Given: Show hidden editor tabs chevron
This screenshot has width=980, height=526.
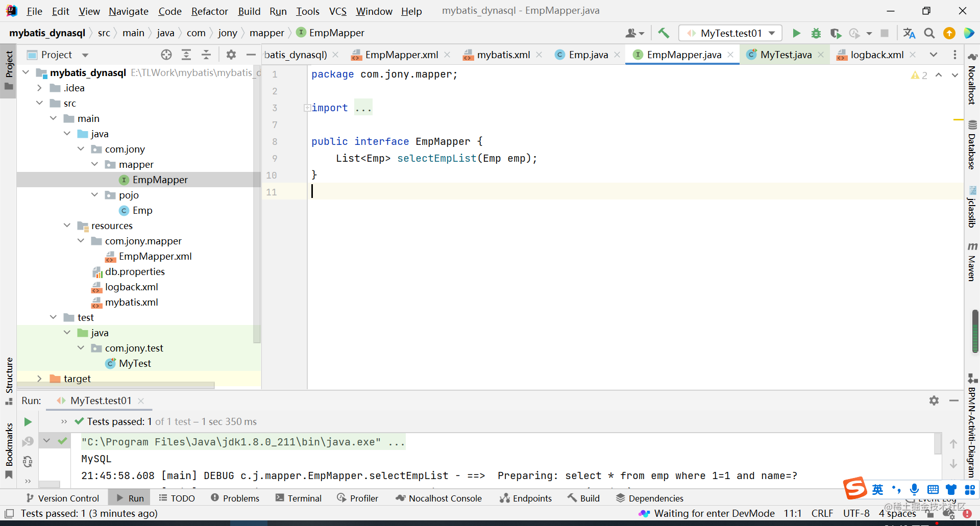Looking at the screenshot, I should [934, 55].
